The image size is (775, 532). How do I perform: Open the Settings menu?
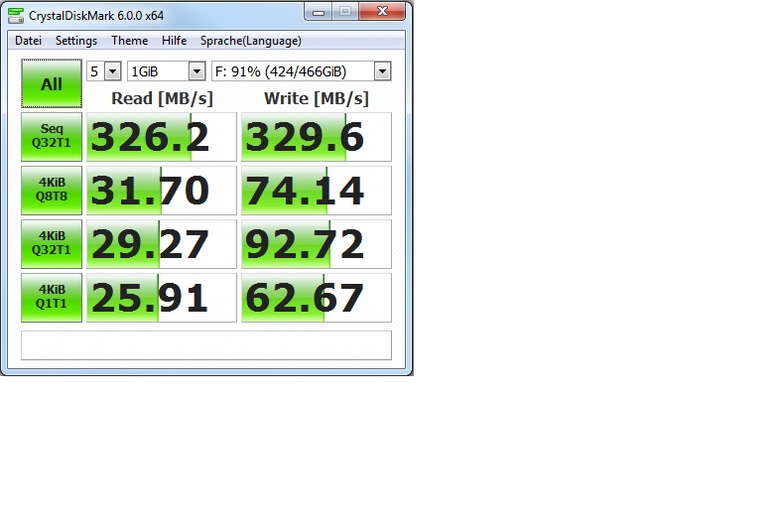(76, 41)
